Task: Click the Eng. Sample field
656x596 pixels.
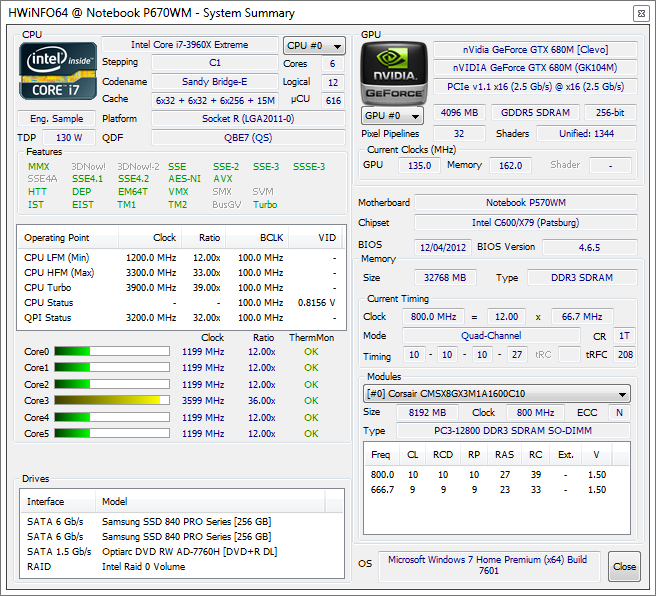Action: pos(56,119)
